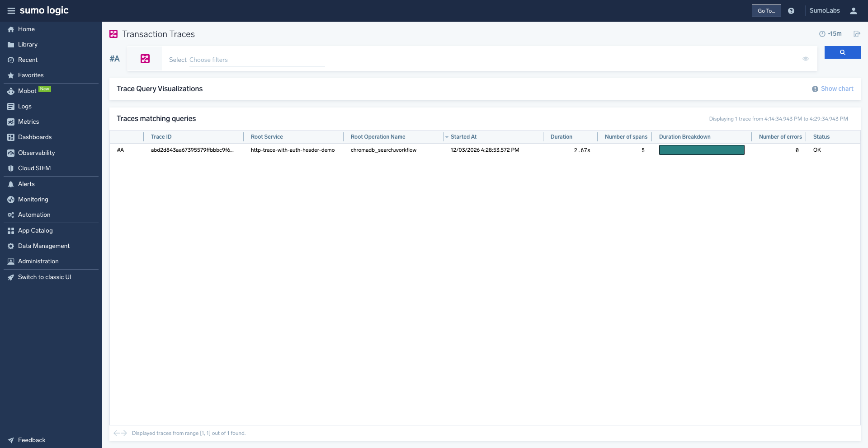Open Cloud SIEM shield icon
Viewport: 868px width, 448px height.
point(11,168)
